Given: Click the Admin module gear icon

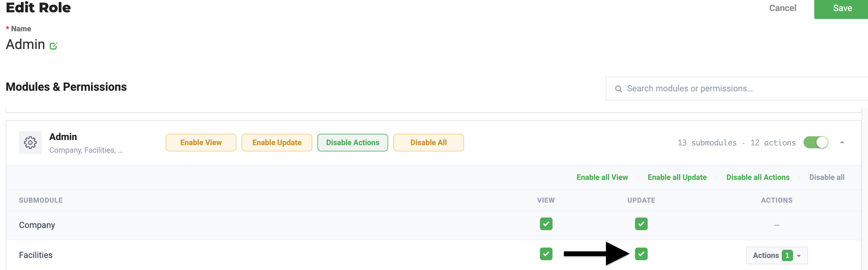Looking at the screenshot, I should pyautogui.click(x=30, y=143).
